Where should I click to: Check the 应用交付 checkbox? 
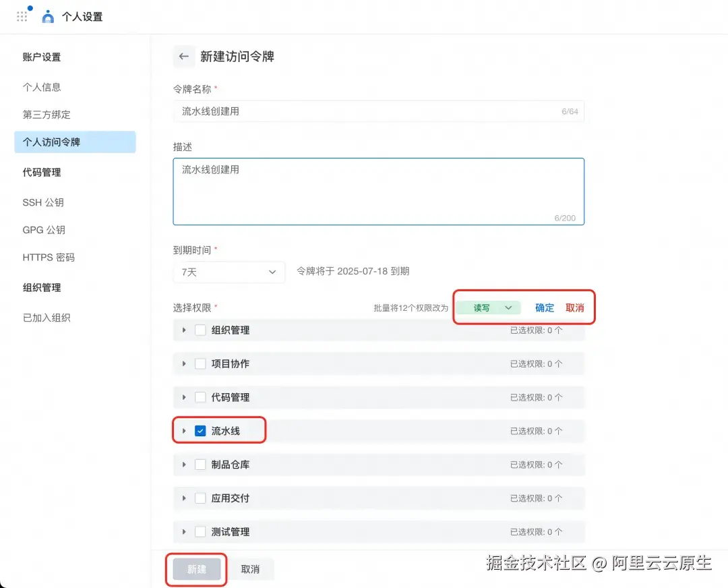coord(200,498)
